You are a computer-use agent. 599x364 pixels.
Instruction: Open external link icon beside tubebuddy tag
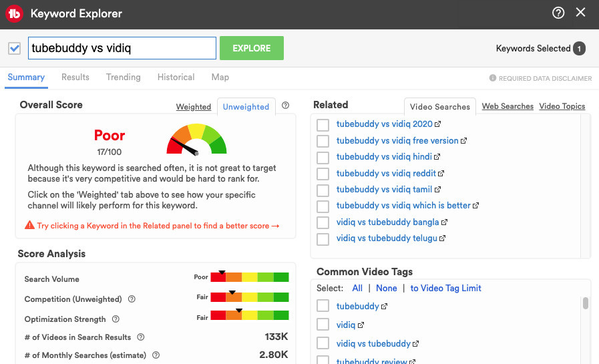(384, 306)
